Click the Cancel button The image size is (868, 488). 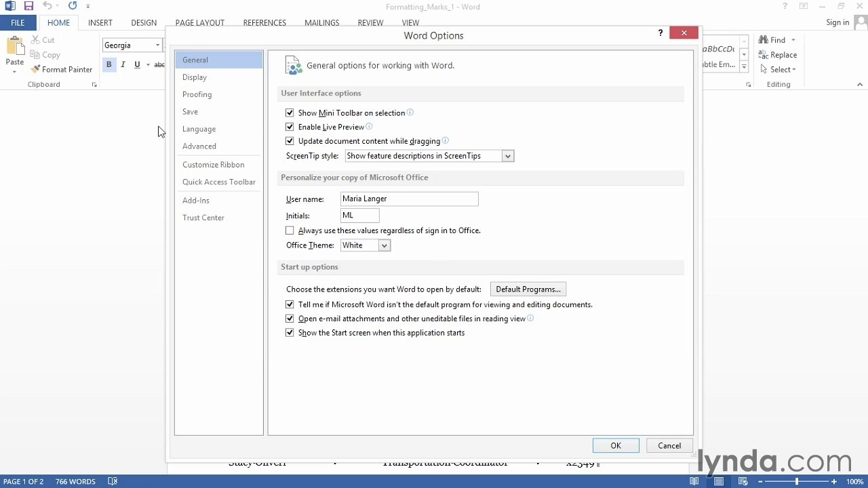coord(669,445)
